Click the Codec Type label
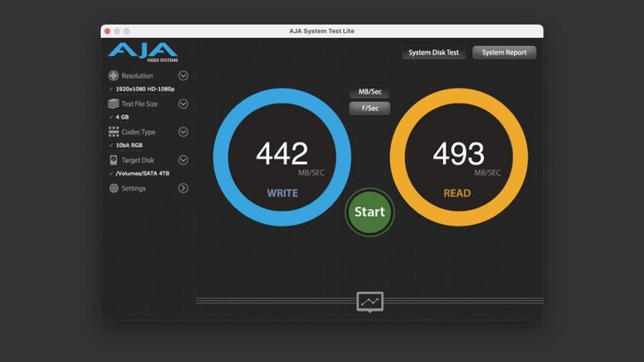The height and width of the screenshot is (362, 644). [138, 132]
